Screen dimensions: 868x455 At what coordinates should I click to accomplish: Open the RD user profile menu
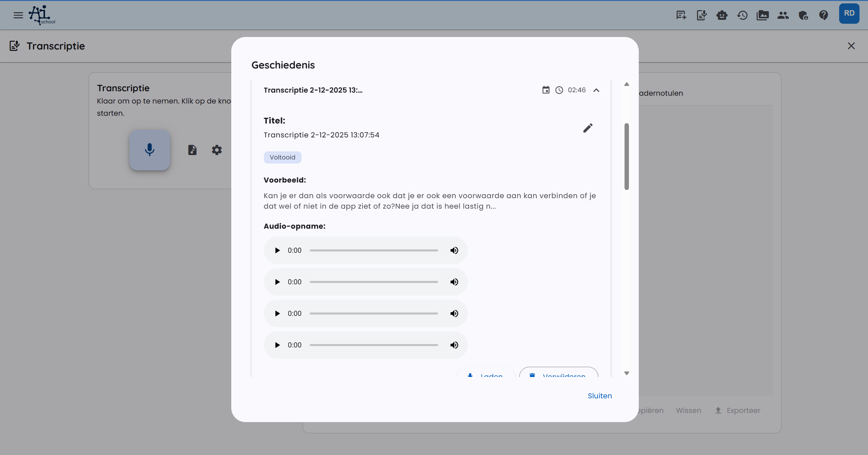[x=849, y=14]
